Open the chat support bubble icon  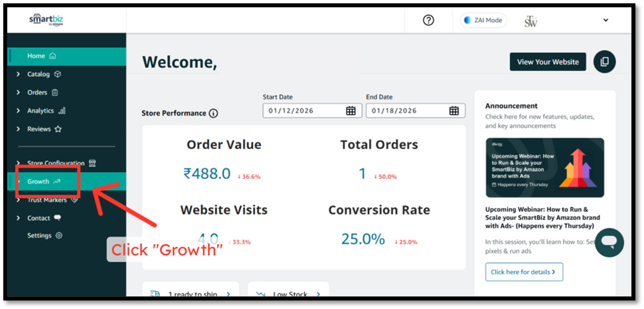pyautogui.click(x=609, y=243)
